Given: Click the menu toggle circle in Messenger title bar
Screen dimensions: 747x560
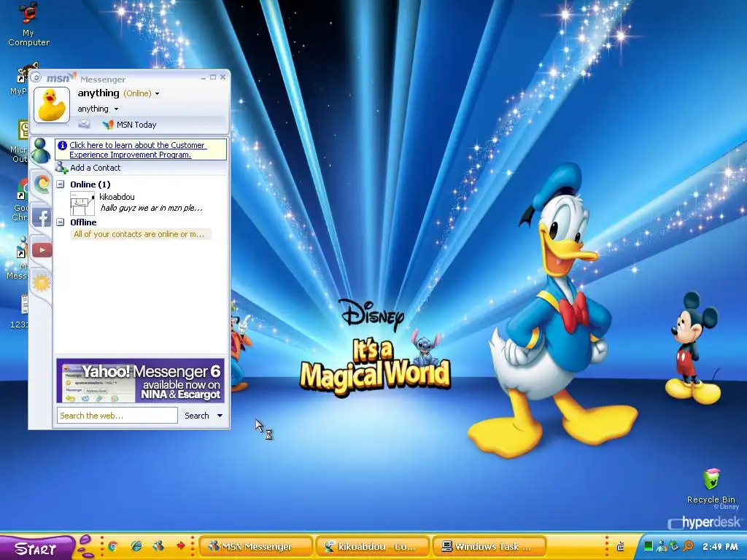Looking at the screenshot, I should [36, 77].
